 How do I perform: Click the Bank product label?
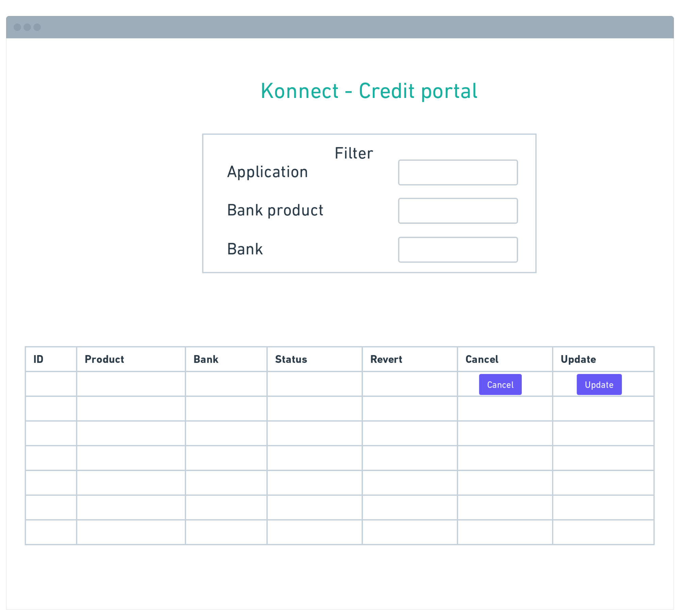[x=275, y=210]
